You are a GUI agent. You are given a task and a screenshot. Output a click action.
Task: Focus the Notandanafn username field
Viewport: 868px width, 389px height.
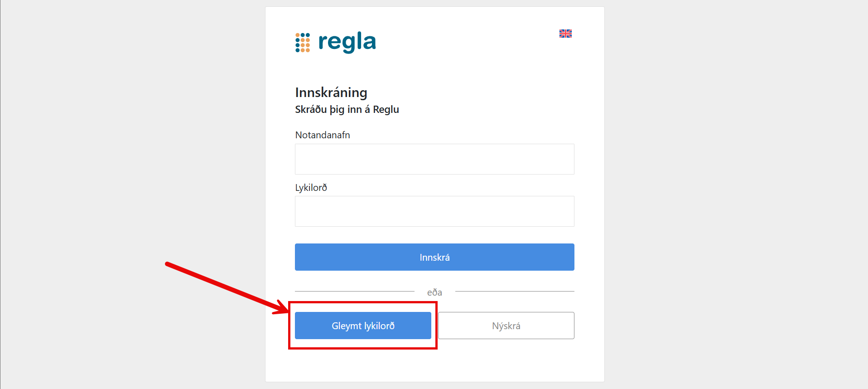[x=434, y=159]
